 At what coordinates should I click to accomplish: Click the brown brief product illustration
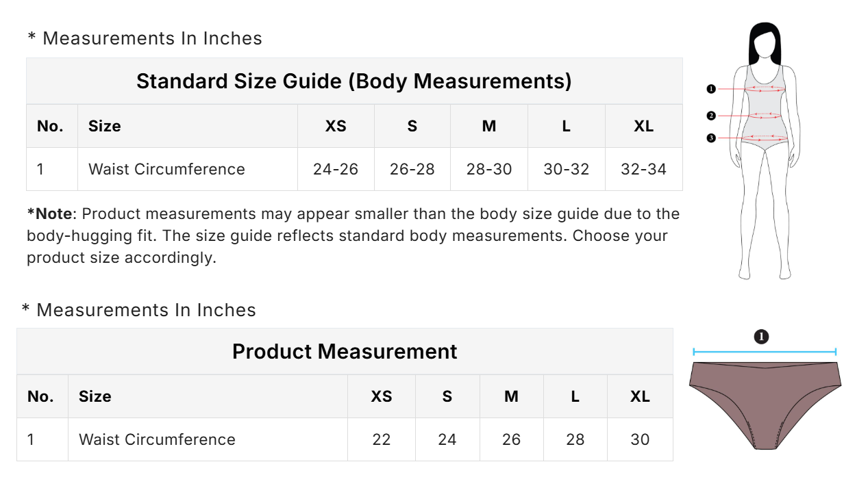coord(764,404)
